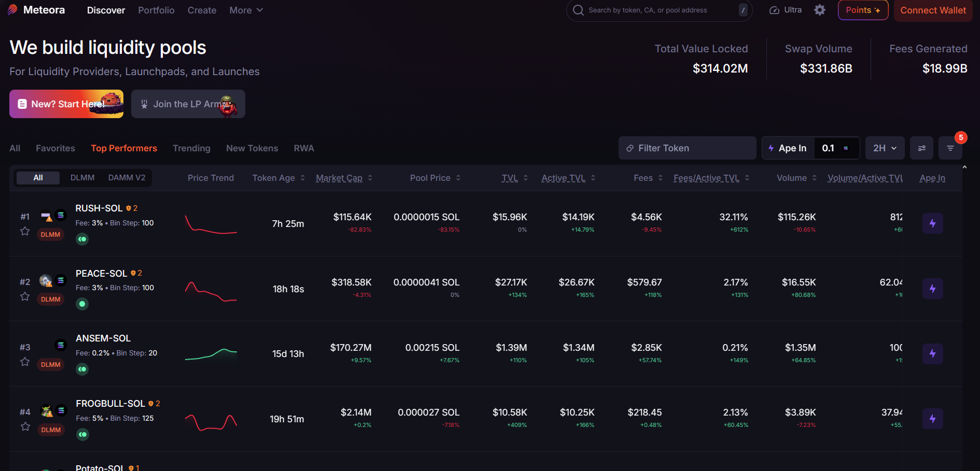Screen dimensions: 980x471
Task: Sort by Token Age column arrows
Action: tap(303, 178)
